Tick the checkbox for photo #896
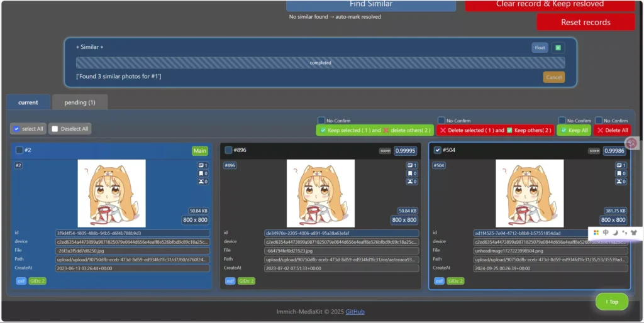This screenshot has height=323, width=644. (x=228, y=150)
